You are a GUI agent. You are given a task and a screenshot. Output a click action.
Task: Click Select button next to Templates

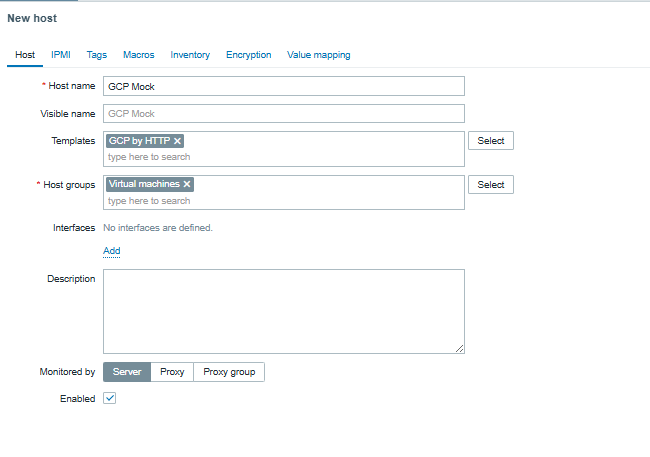click(490, 141)
